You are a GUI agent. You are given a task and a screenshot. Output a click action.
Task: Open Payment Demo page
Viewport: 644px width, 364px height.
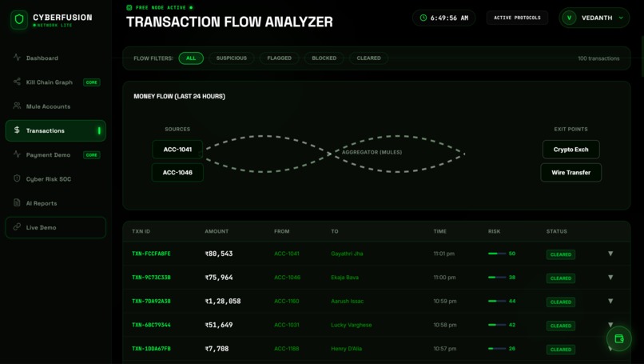tap(55, 154)
